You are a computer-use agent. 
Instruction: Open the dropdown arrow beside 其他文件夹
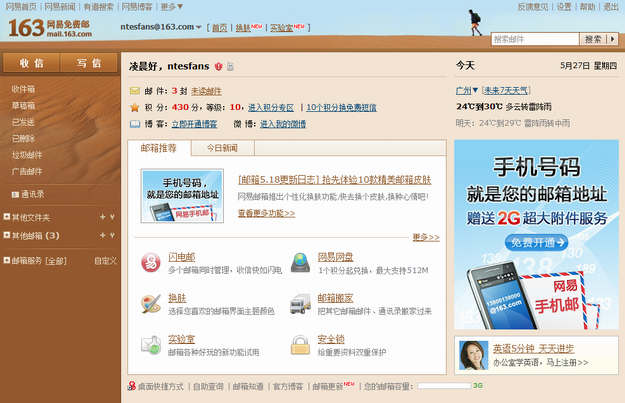(112, 217)
